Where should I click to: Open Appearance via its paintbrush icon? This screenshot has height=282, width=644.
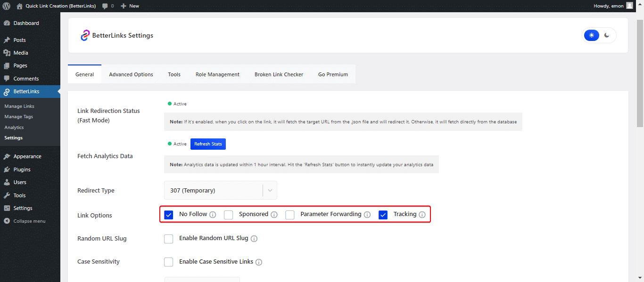click(x=8, y=156)
